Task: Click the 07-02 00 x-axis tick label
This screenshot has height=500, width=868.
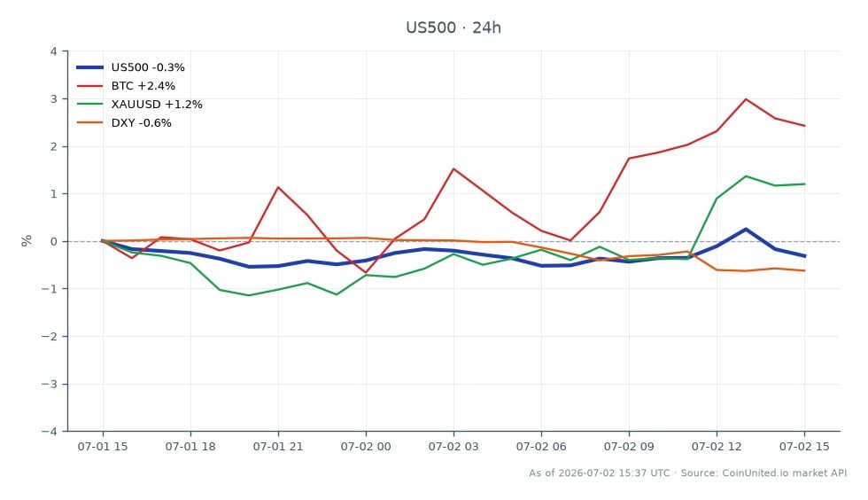Action: [x=365, y=447]
